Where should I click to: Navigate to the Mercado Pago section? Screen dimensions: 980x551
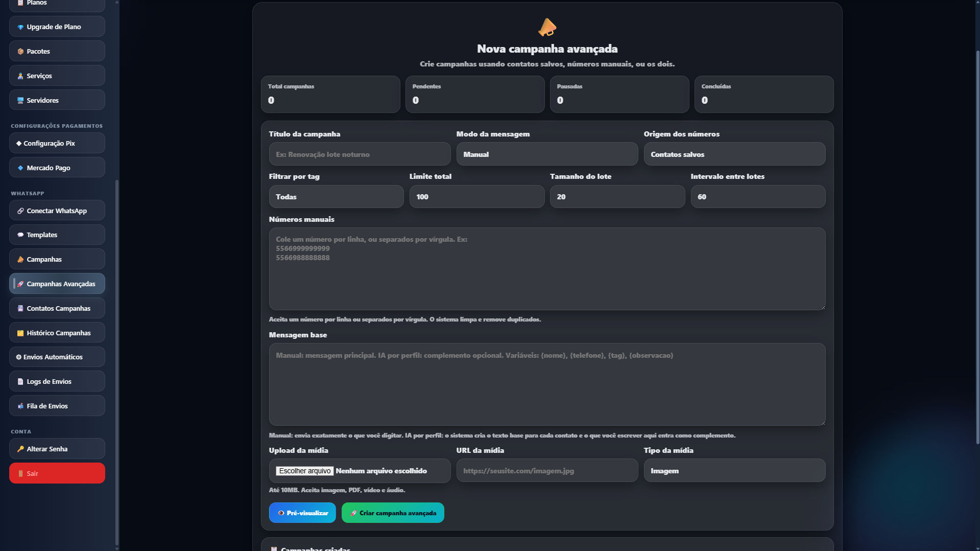tap(49, 167)
